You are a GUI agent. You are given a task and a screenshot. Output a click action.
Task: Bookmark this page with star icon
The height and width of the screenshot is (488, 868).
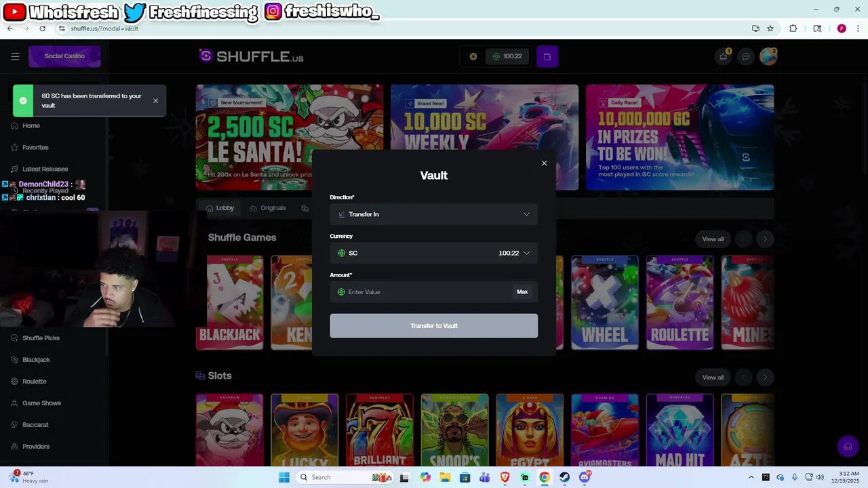pyautogui.click(x=770, y=28)
